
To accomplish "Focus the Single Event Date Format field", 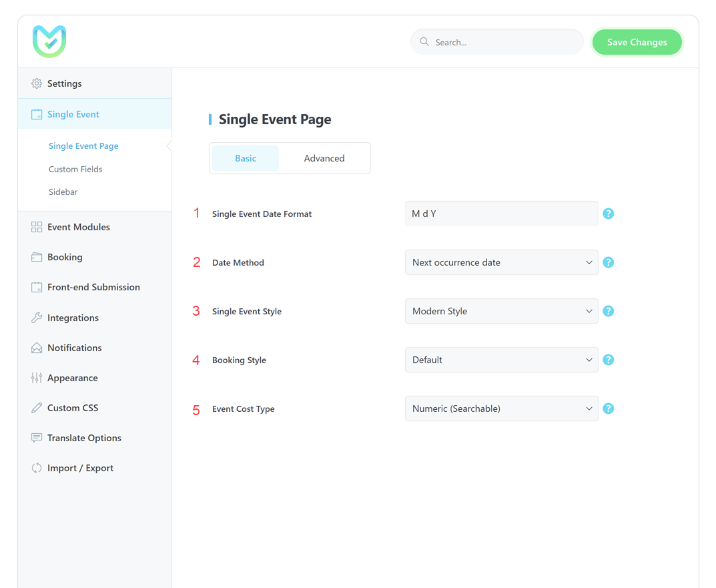I will 501,214.
